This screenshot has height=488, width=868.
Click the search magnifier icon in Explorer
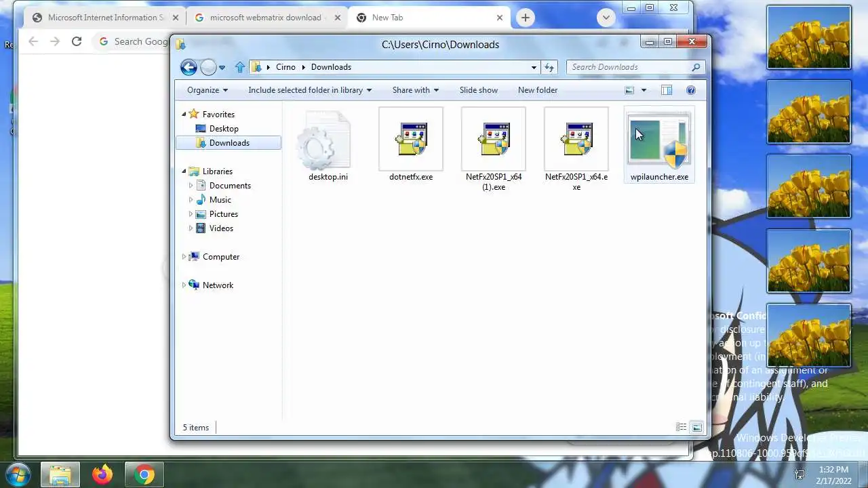pyautogui.click(x=696, y=67)
